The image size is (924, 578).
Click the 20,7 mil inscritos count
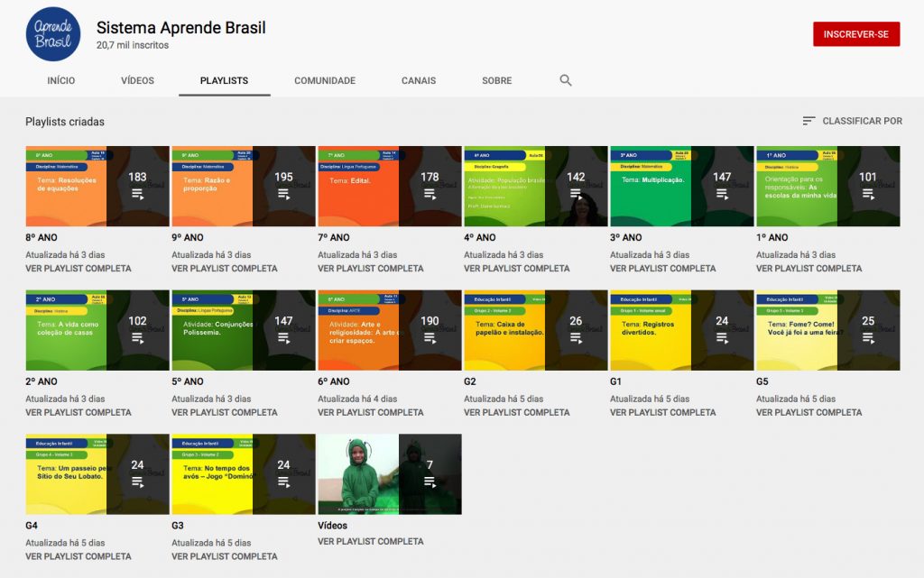point(133,45)
